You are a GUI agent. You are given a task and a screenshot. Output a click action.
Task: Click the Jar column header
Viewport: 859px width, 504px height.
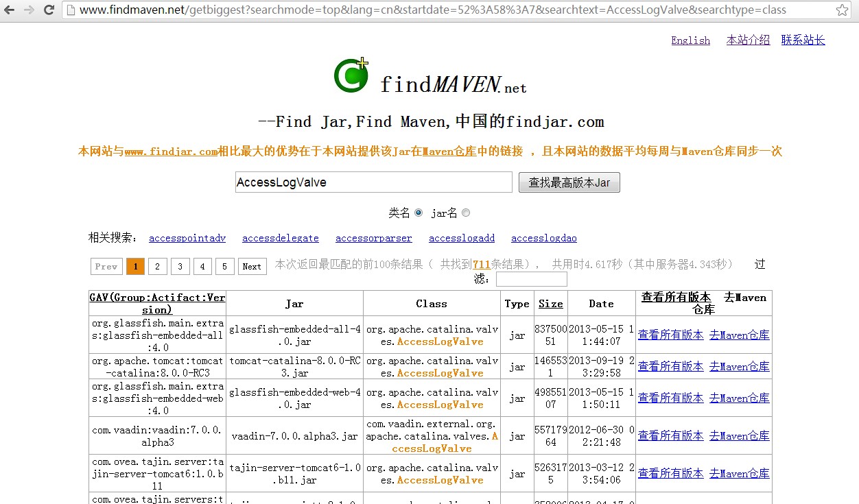(294, 304)
